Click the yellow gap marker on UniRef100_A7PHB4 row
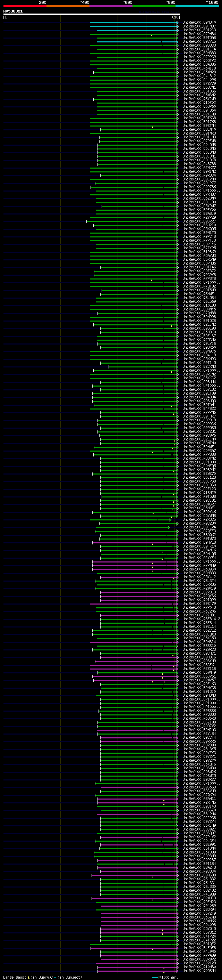This screenshot has width=222, height=980. coord(152,35)
